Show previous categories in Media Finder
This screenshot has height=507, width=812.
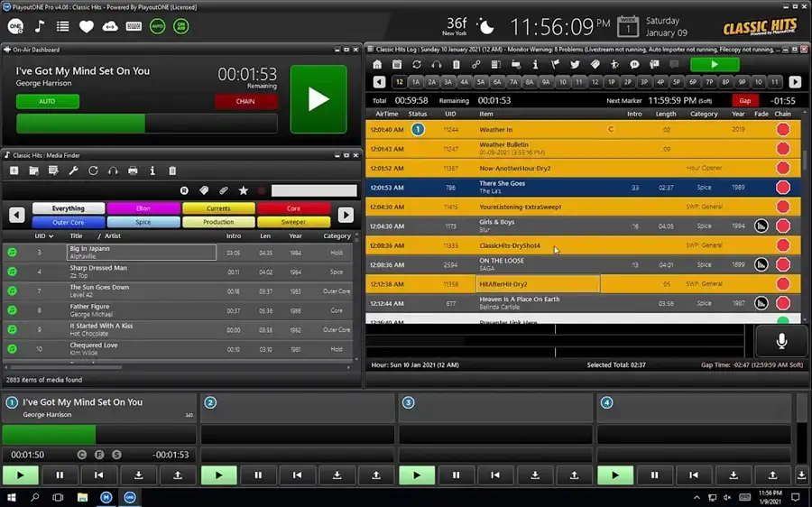point(16,215)
